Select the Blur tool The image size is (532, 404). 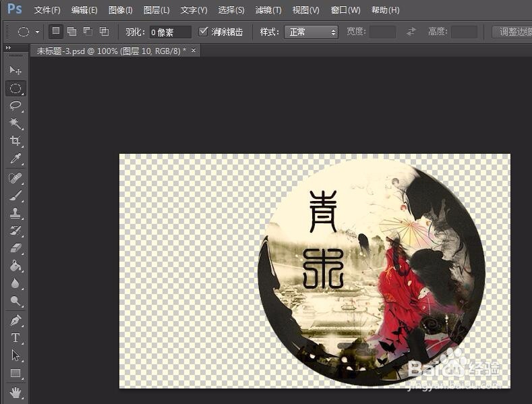tap(16, 283)
